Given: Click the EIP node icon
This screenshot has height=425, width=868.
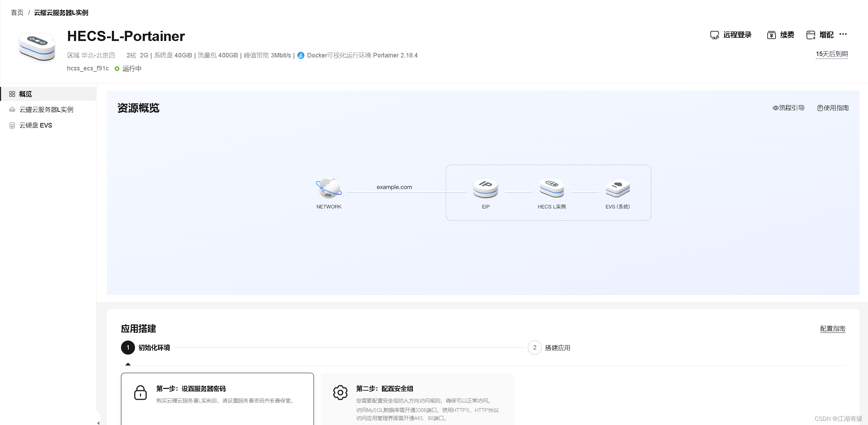Looking at the screenshot, I should click(x=485, y=188).
